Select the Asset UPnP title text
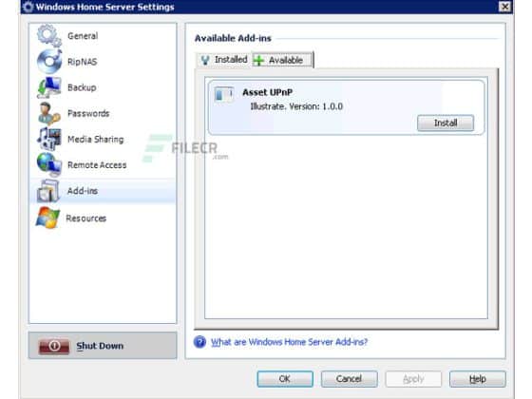 (267, 92)
